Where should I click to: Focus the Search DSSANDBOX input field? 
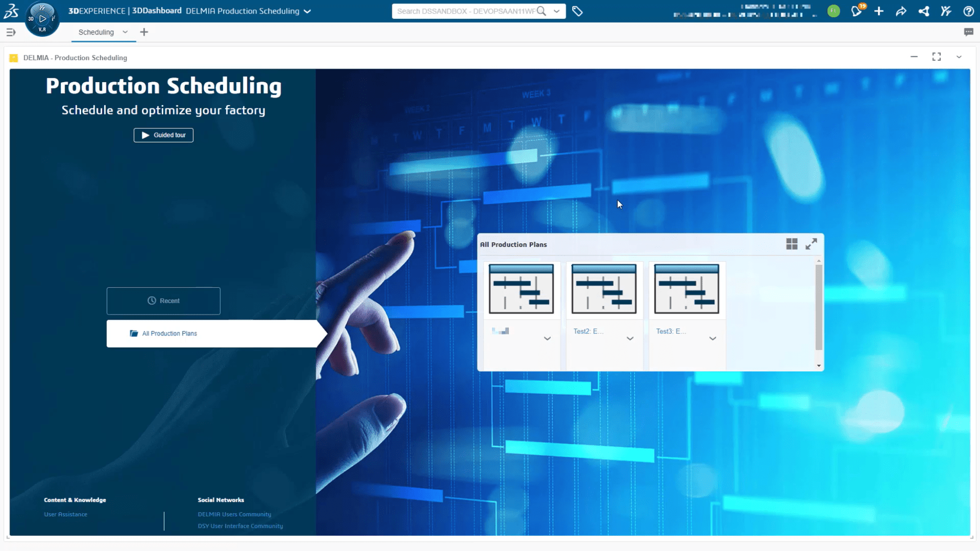point(466,11)
